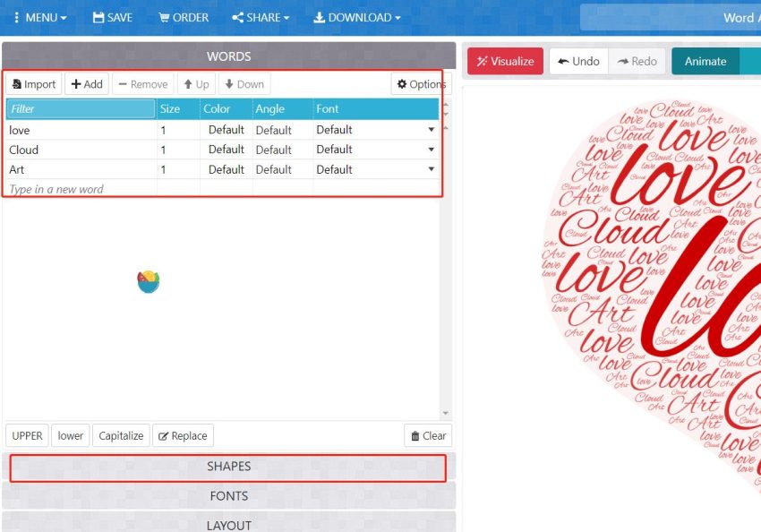Click Visualize to generate the cloud
761x532 pixels.
click(x=505, y=61)
